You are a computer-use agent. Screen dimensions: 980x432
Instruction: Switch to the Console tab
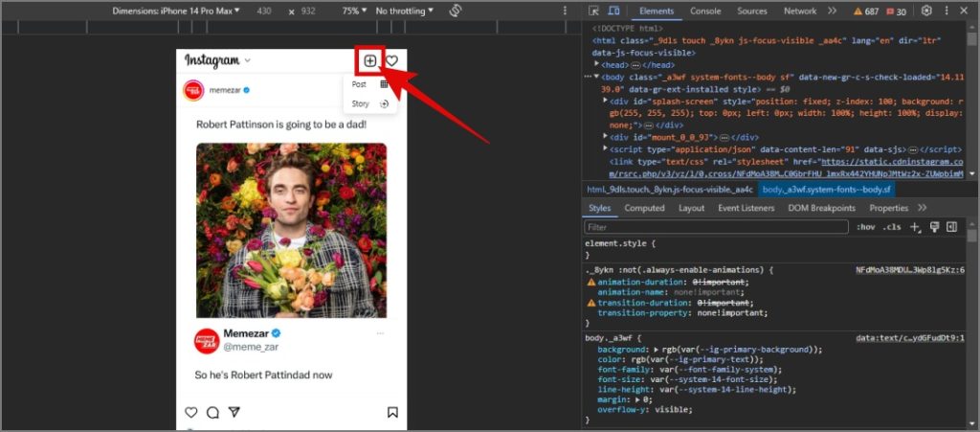click(x=705, y=11)
